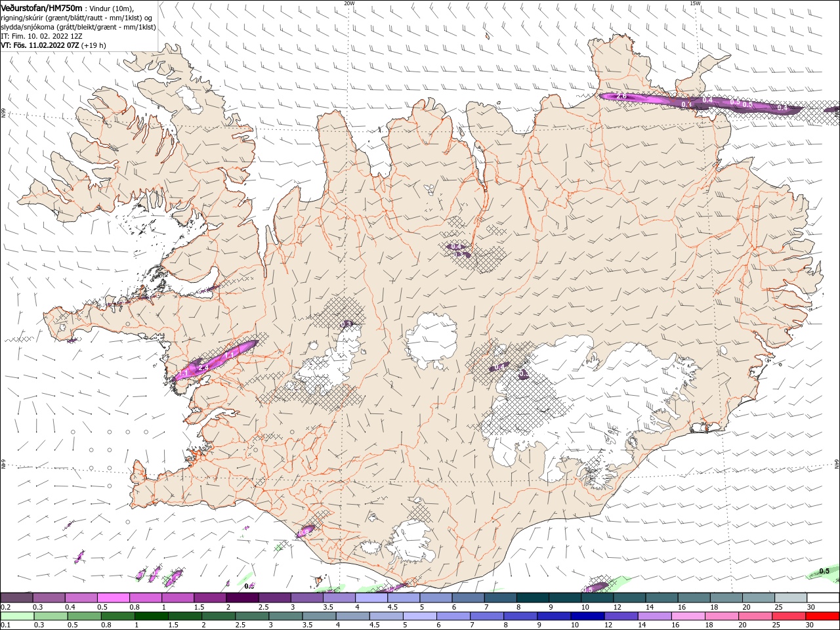Click the pure red 30+ lower legend swatch

click(822, 616)
